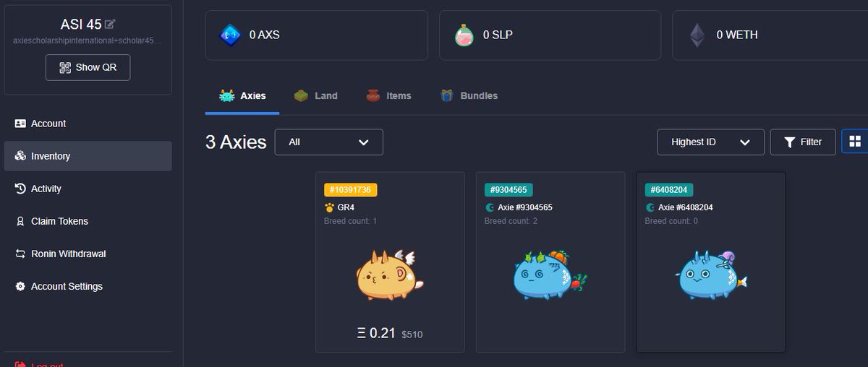This screenshot has width=868, height=367.
Task: Open the Axie #9304565 image
Action: [x=550, y=275]
